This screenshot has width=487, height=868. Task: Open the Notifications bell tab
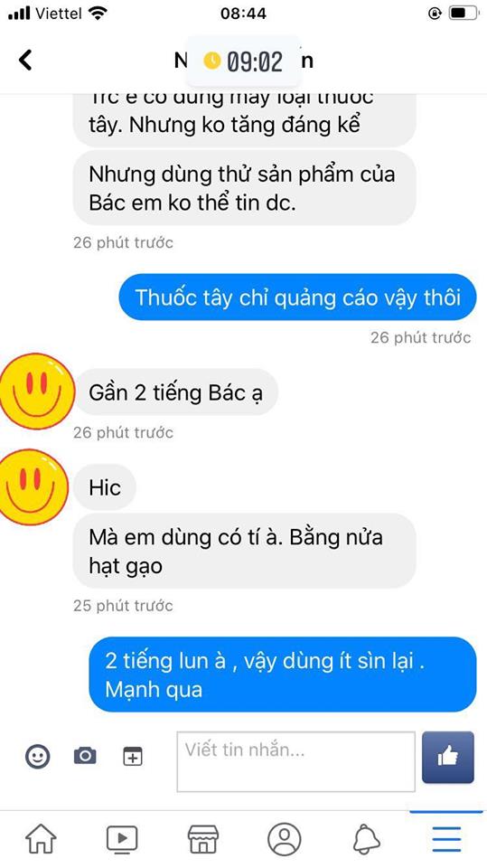point(366,839)
